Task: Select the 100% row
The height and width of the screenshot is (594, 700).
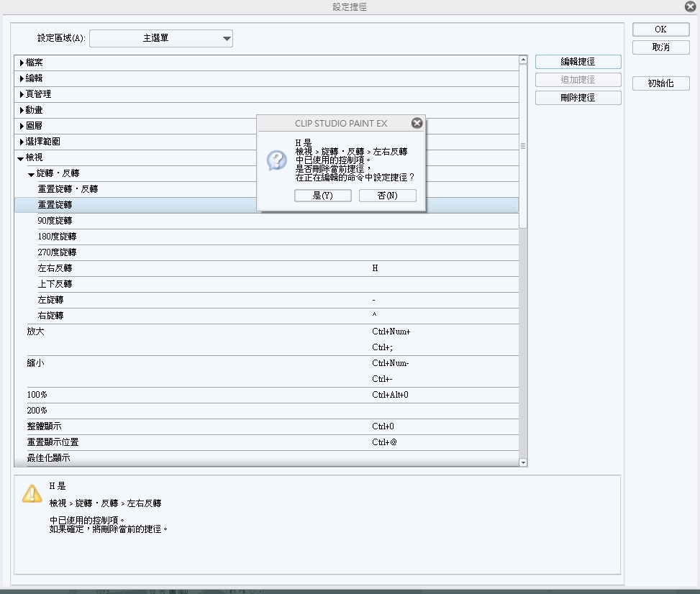Action: pos(266,395)
